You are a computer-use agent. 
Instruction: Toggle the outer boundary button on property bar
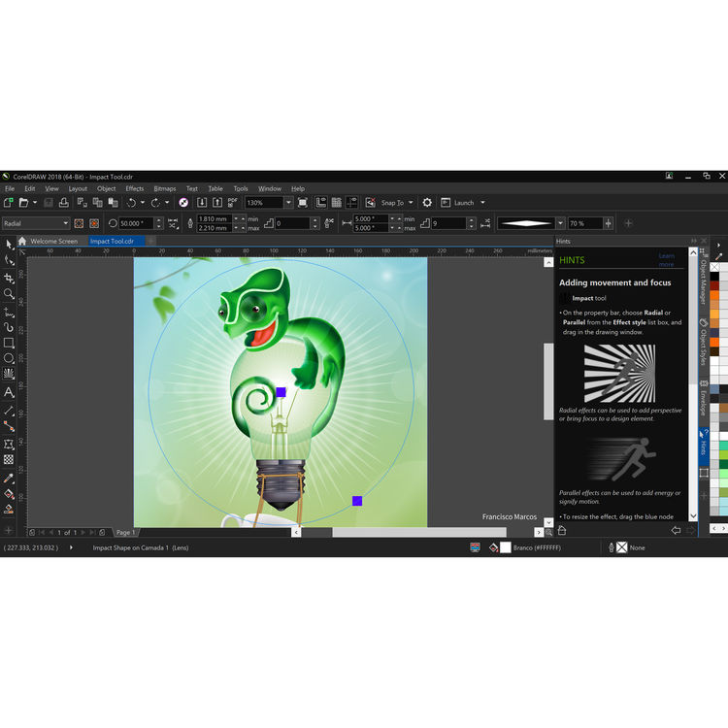93,223
